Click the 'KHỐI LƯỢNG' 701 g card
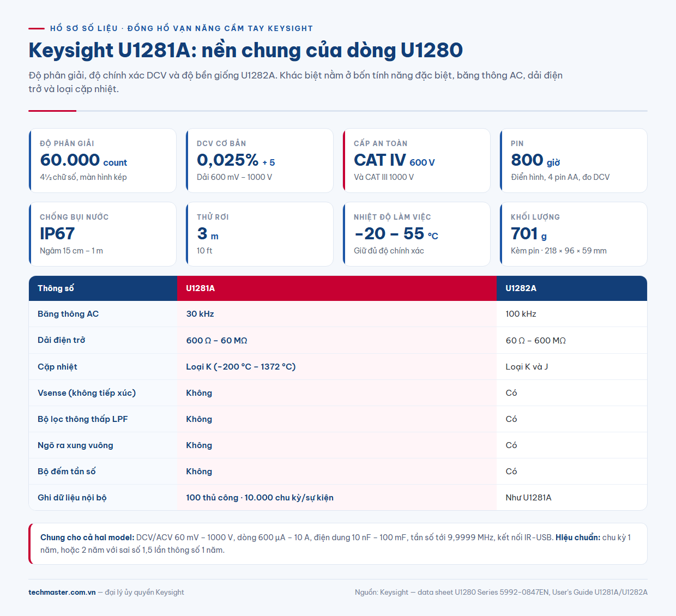Viewport: 676px width, 616px height. [x=574, y=234]
